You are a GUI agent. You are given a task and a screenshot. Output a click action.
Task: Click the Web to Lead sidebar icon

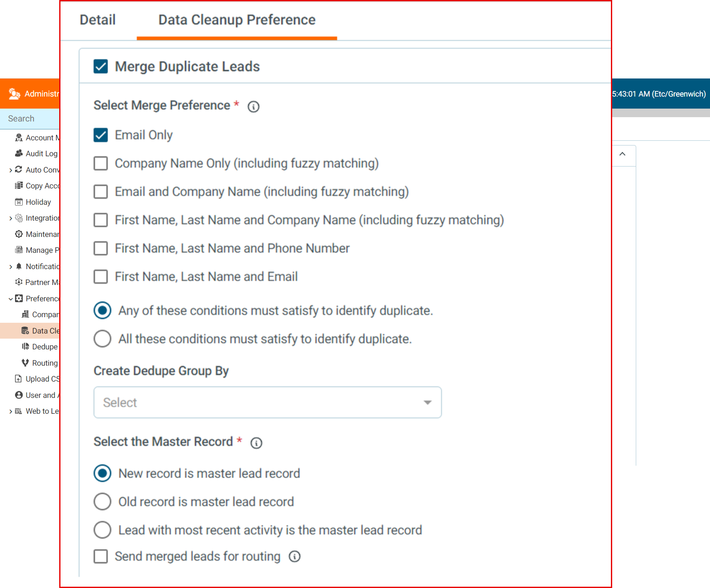click(18, 411)
